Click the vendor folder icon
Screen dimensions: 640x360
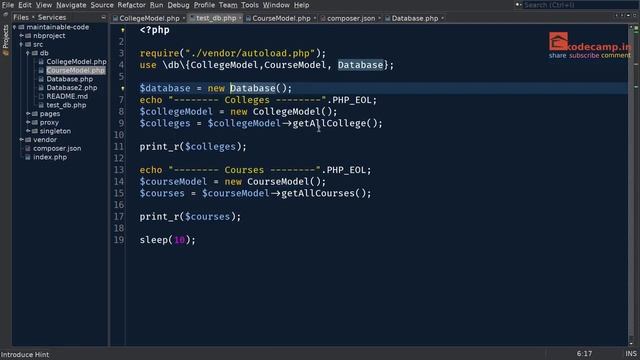click(28, 140)
